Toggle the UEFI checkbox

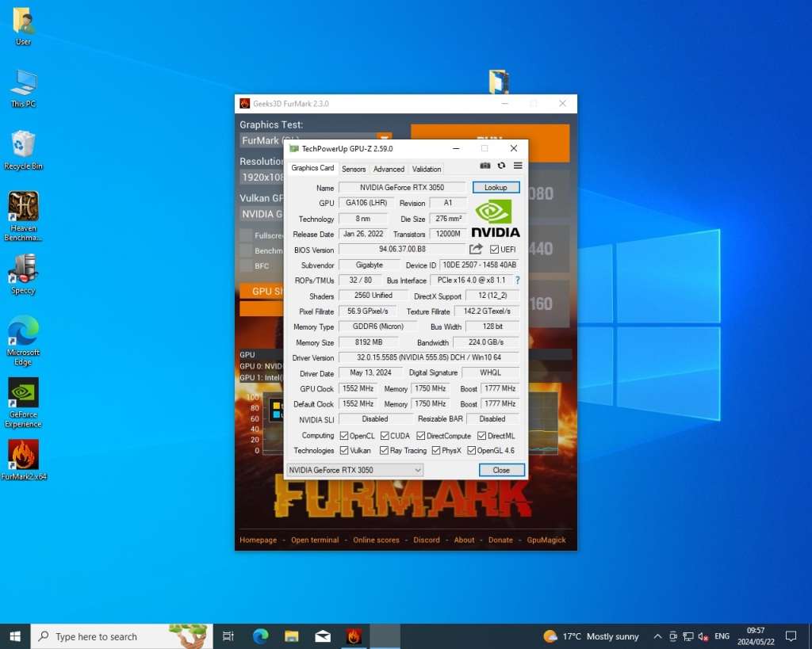click(494, 250)
